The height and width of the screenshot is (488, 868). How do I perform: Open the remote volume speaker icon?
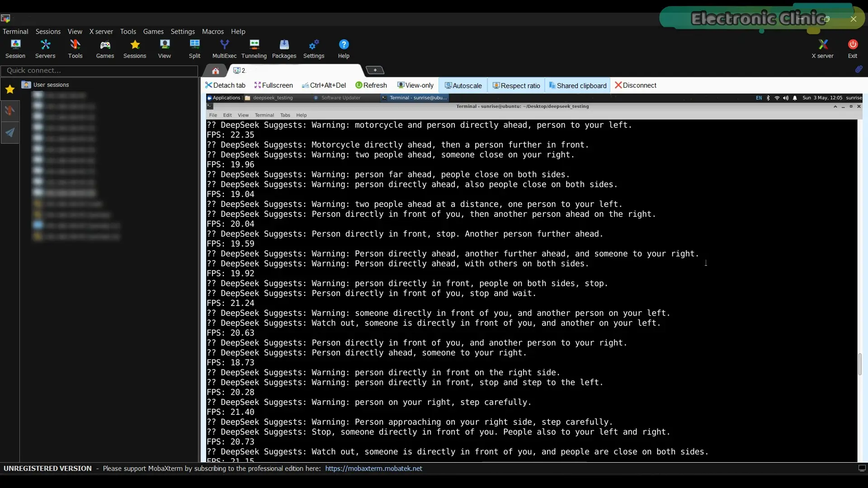786,98
